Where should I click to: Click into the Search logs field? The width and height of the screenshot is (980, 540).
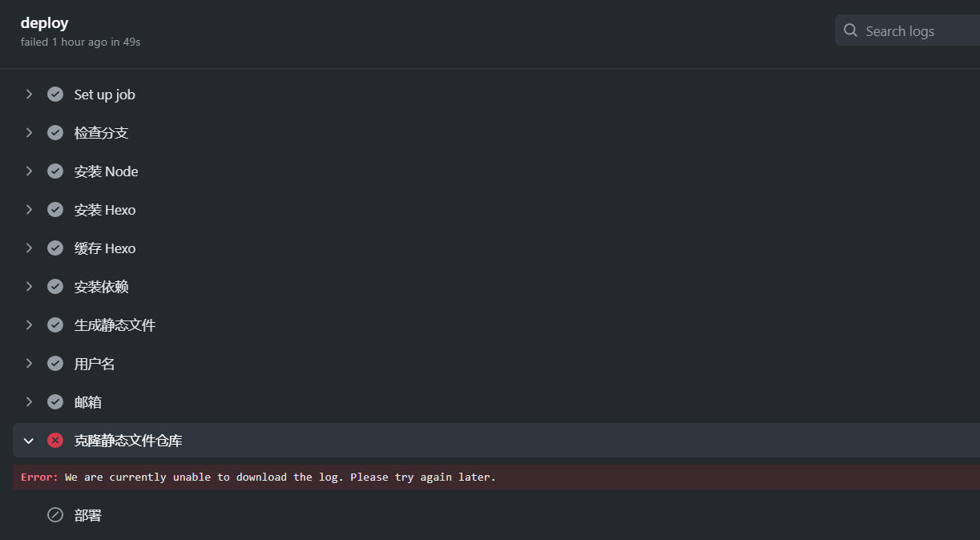point(907,30)
